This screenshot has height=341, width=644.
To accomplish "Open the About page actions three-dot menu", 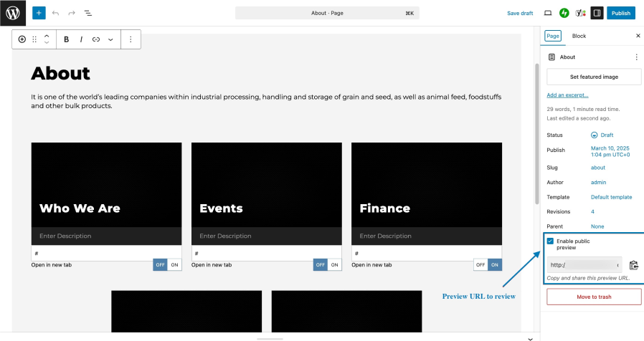I will 636,57.
